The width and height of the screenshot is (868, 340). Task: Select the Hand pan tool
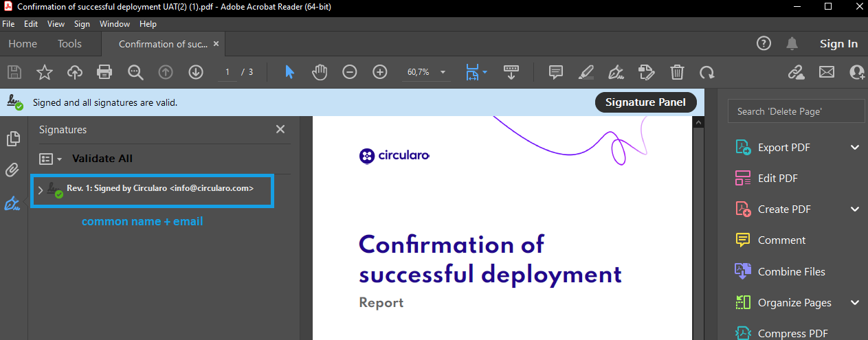coord(320,72)
